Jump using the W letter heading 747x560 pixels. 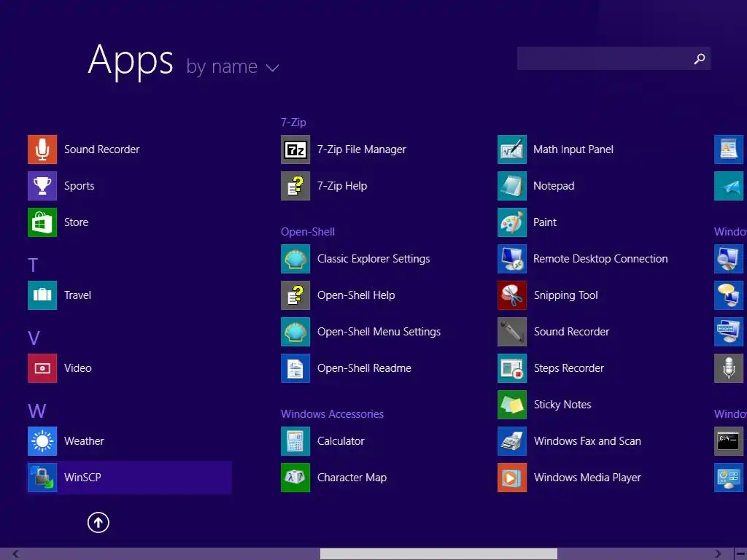(x=36, y=411)
